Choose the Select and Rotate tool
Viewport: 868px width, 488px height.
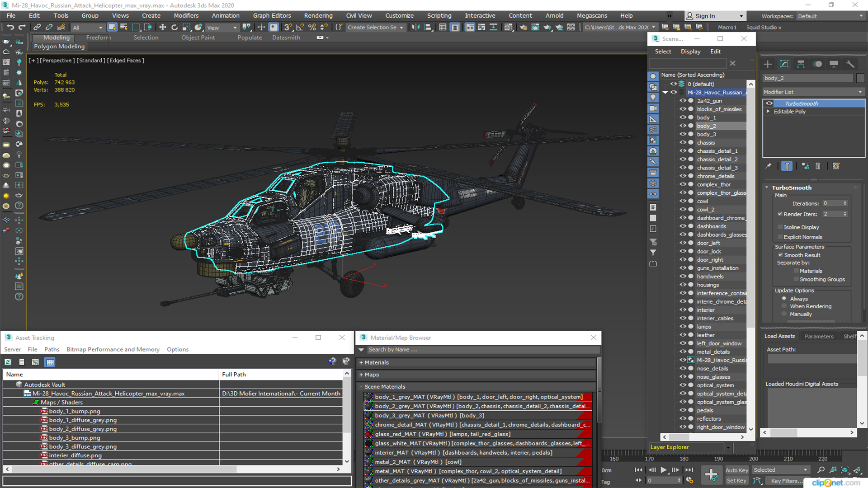[175, 27]
